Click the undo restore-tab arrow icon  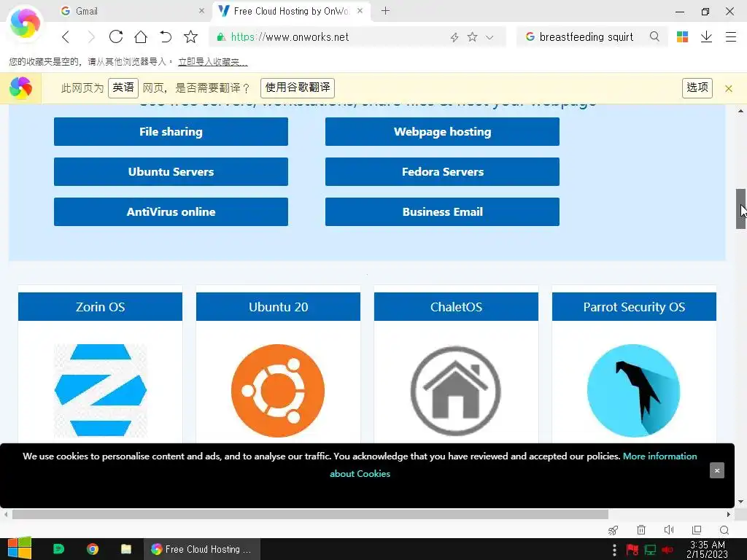tap(166, 36)
